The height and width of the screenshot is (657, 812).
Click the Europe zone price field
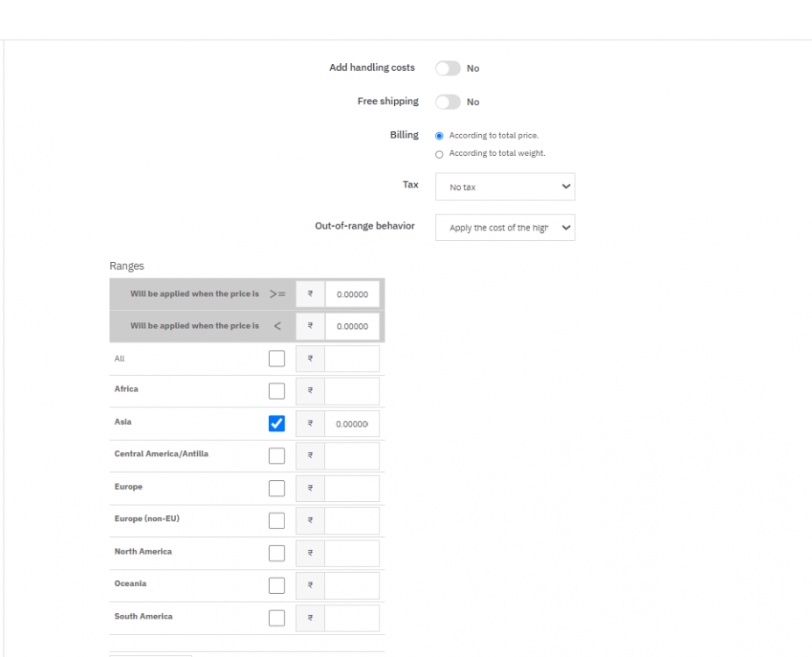tap(352, 489)
